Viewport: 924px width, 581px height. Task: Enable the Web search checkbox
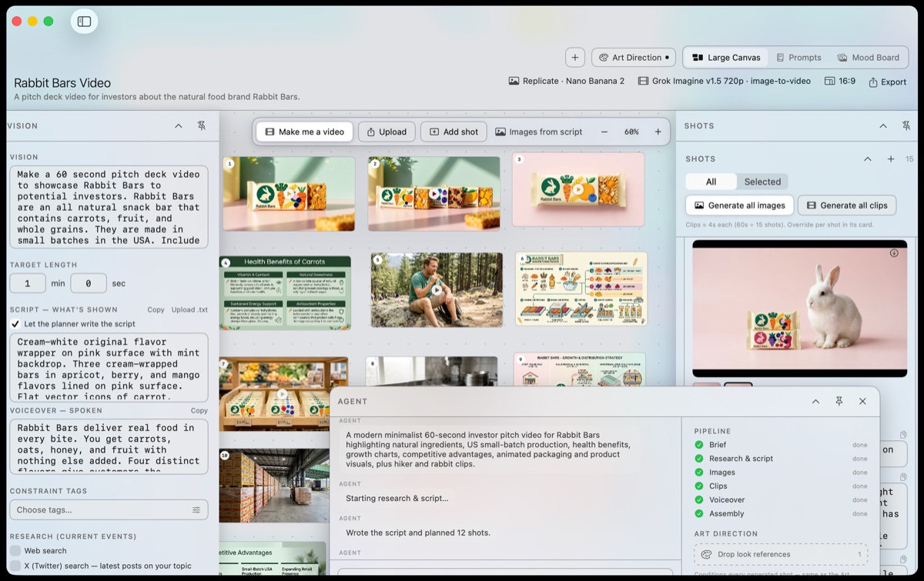(15, 550)
